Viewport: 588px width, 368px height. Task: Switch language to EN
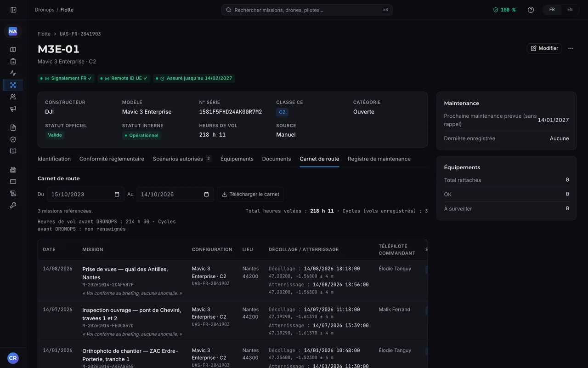(x=570, y=10)
